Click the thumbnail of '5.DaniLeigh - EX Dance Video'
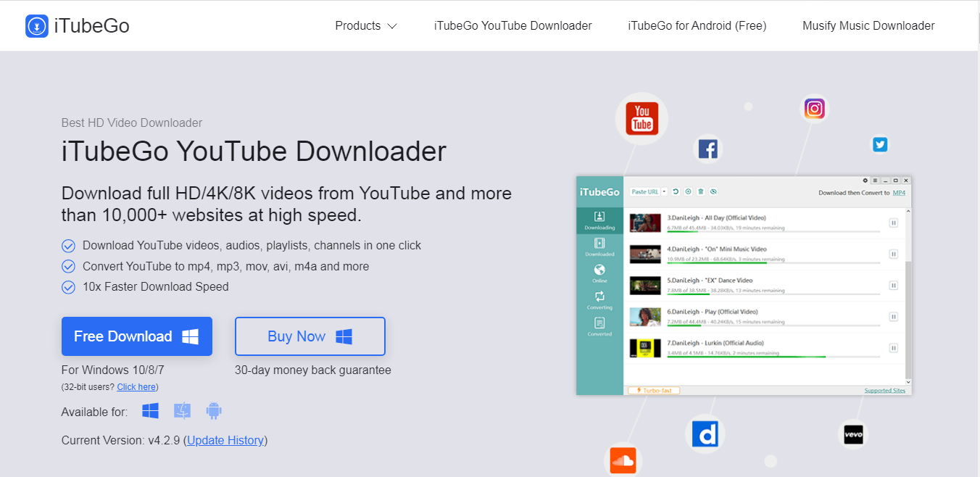Screen dimensions: 980x477 click(645, 286)
